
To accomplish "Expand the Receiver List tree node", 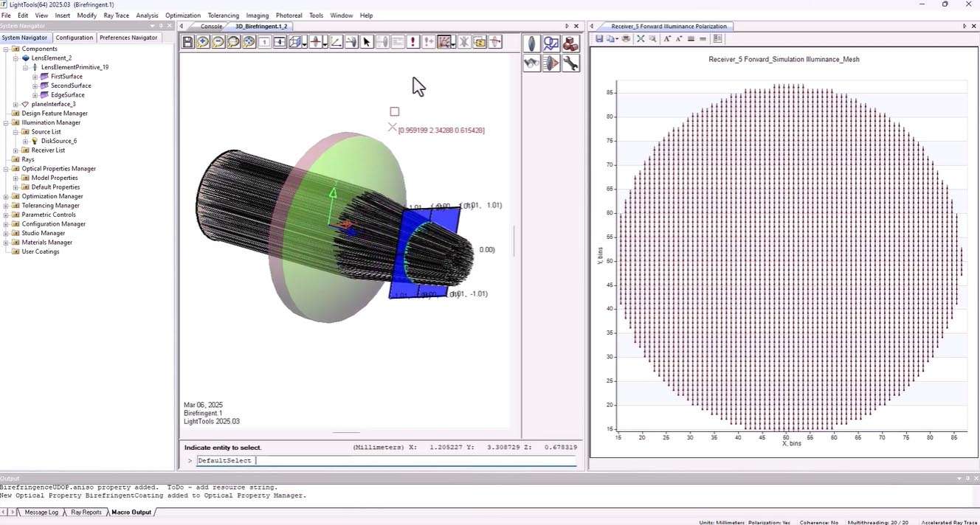I will pos(15,150).
